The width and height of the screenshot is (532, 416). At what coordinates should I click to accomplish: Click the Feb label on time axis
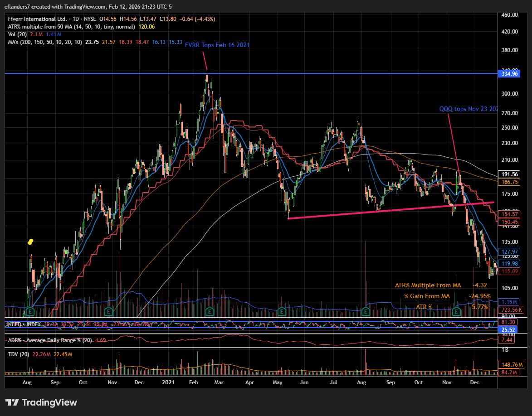pyautogui.click(x=193, y=382)
